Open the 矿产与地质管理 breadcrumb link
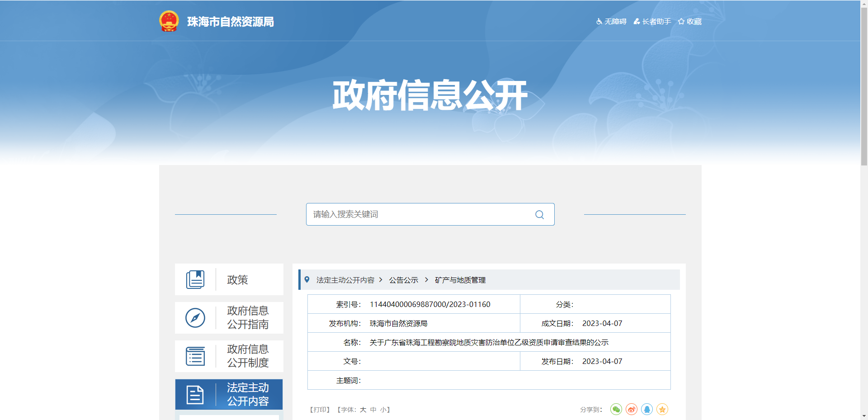868x420 pixels. click(x=460, y=280)
